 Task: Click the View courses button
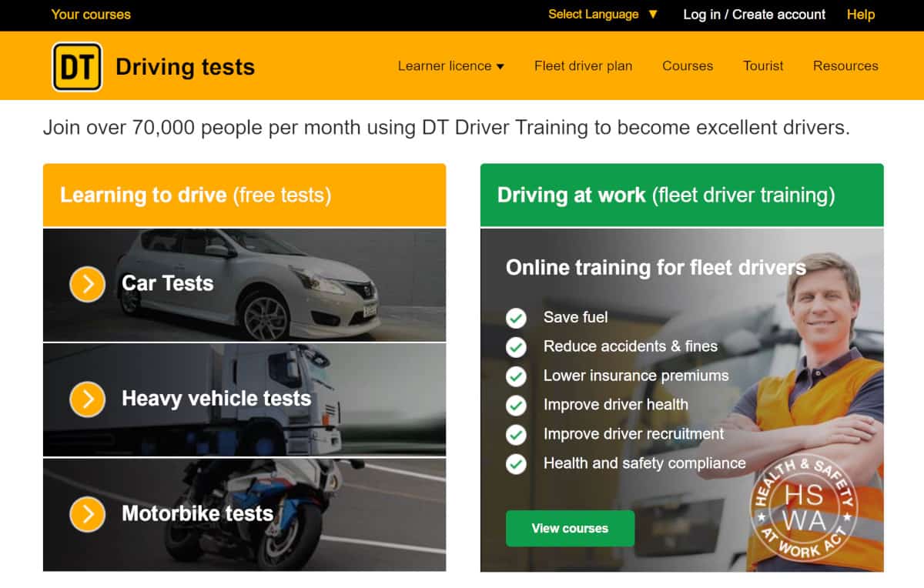570,529
